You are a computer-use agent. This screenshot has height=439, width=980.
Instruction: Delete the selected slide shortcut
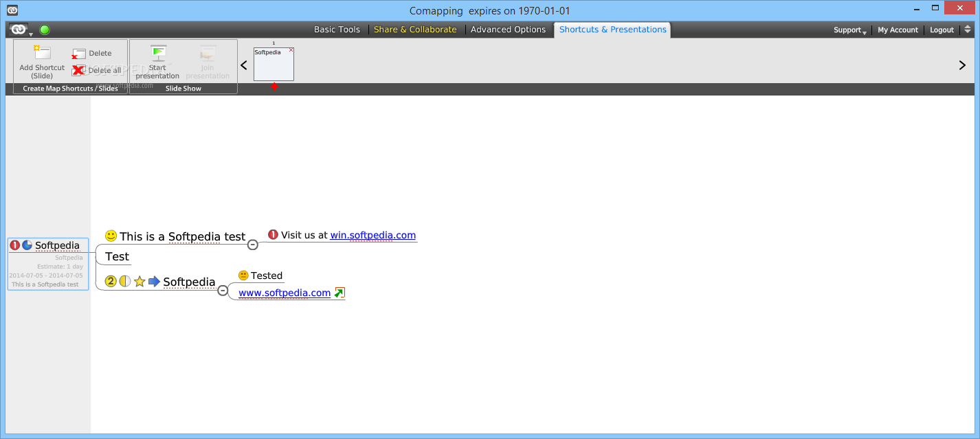point(92,54)
